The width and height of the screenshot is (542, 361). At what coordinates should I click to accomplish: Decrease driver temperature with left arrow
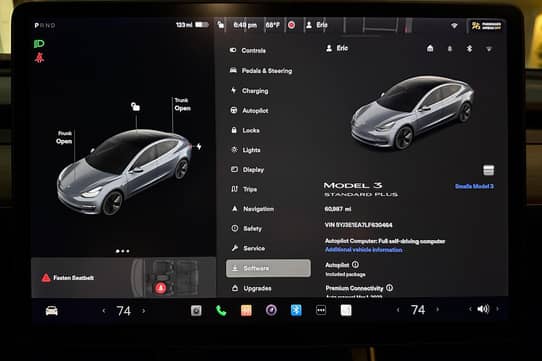pos(104,311)
